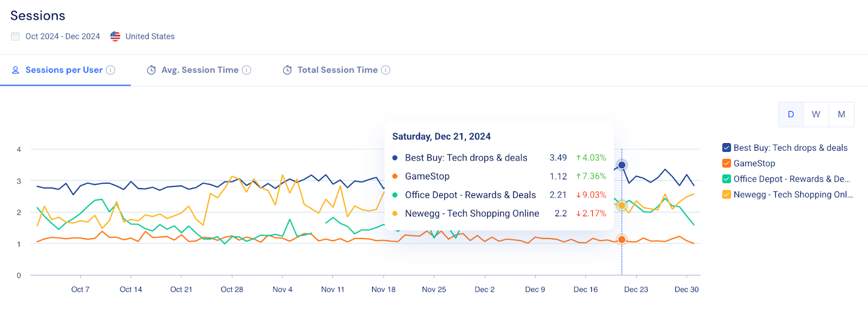This screenshot has width=868, height=315.
Task: Uncheck the Best Buy legend checkbox
Action: 726,147
